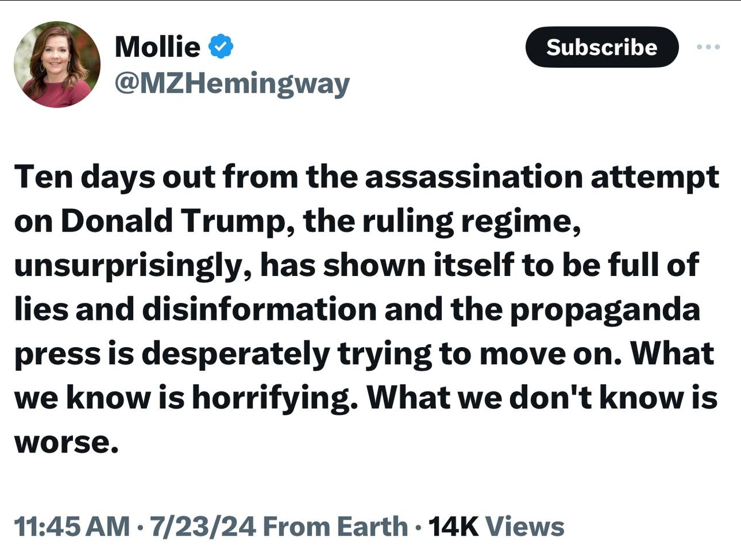Image resolution: width=741 pixels, height=560 pixels.
Task: Click the opening words Ten days out
Action: pos(115,176)
